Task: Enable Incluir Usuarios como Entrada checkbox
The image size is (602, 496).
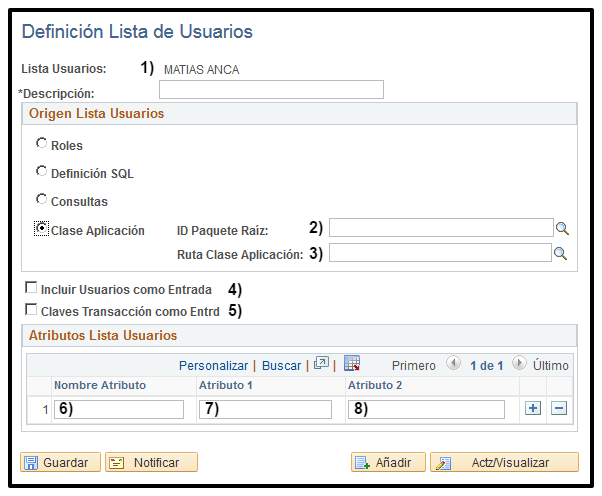Action: click(x=31, y=289)
